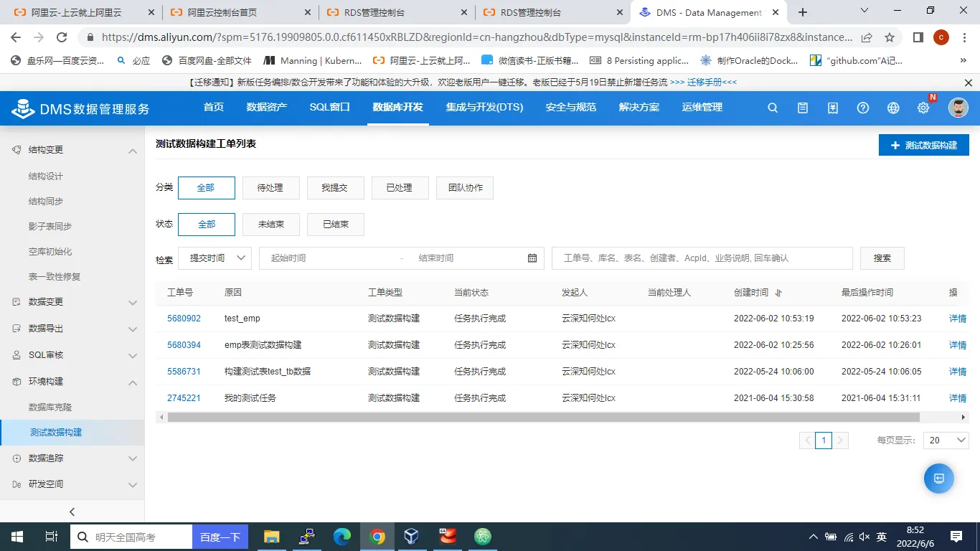Open 集成与开发(DTS) navigation item

[x=484, y=108]
